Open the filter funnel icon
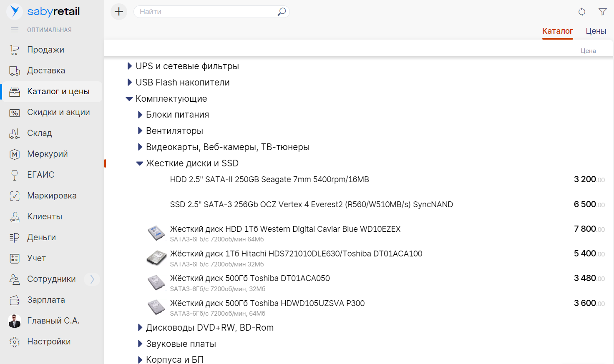Screen dimensions: 614x364 (603, 12)
